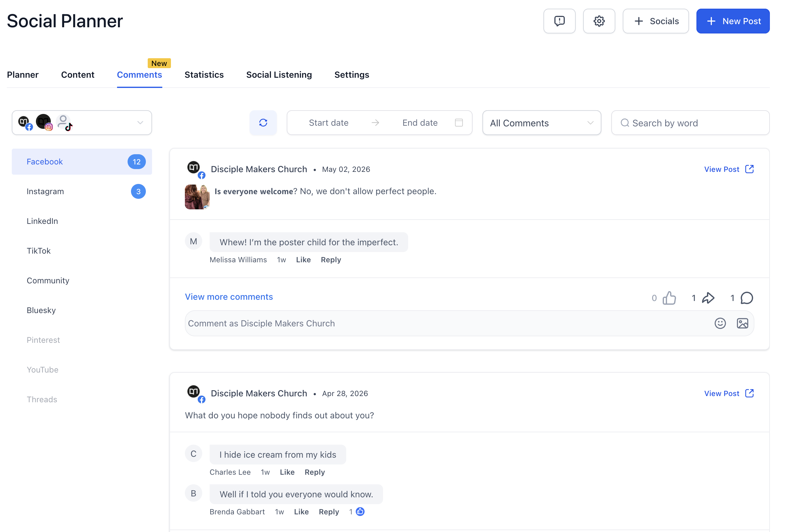Click the 'Whew! I'm the poster child' comment bubble
Viewport: 794px width, 532px height.
pos(309,242)
